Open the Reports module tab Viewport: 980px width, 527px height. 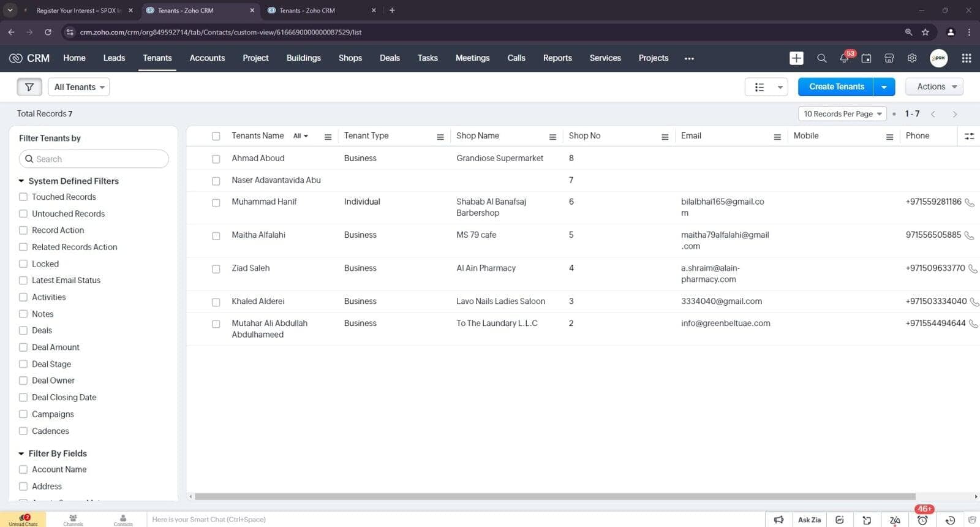(x=557, y=58)
